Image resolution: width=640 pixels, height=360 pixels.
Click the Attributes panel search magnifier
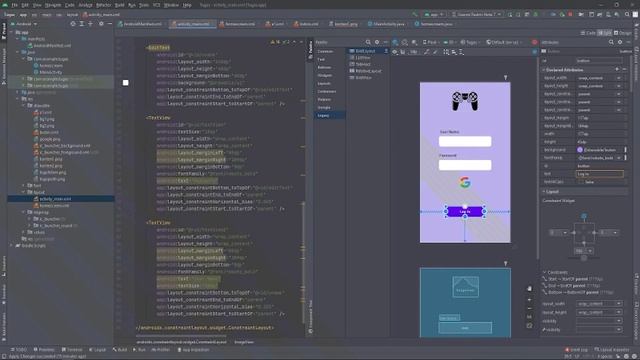tap(611, 42)
